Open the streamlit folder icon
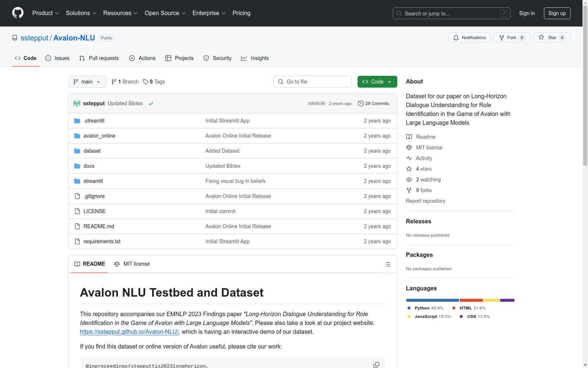The image size is (588, 368). (77, 181)
